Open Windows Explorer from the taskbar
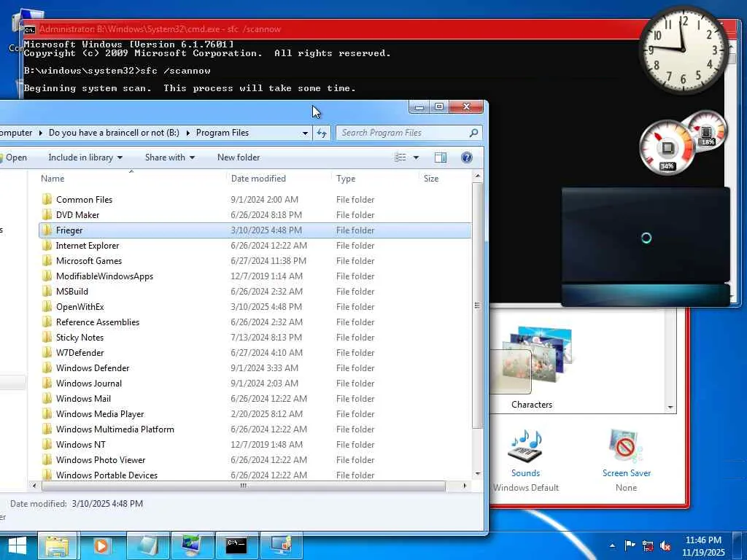 point(57,546)
